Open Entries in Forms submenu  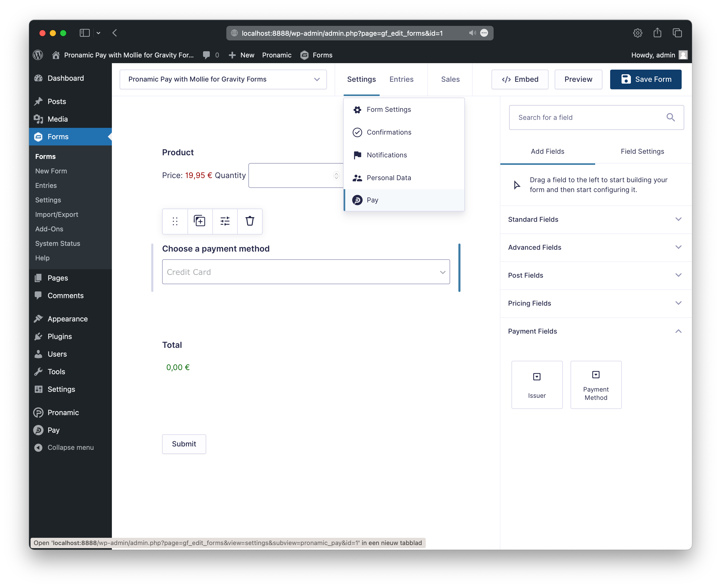[46, 185]
